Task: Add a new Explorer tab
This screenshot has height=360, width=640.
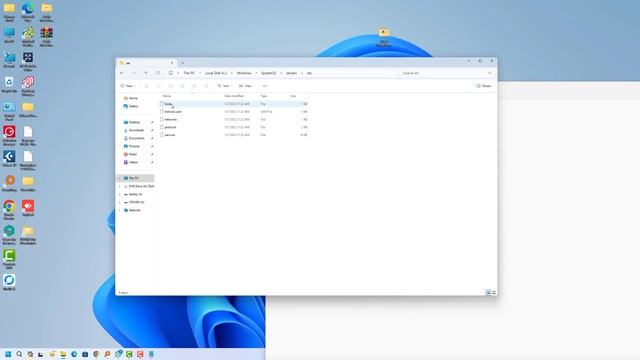Action: pyautogui.click(x=182, y=63)
